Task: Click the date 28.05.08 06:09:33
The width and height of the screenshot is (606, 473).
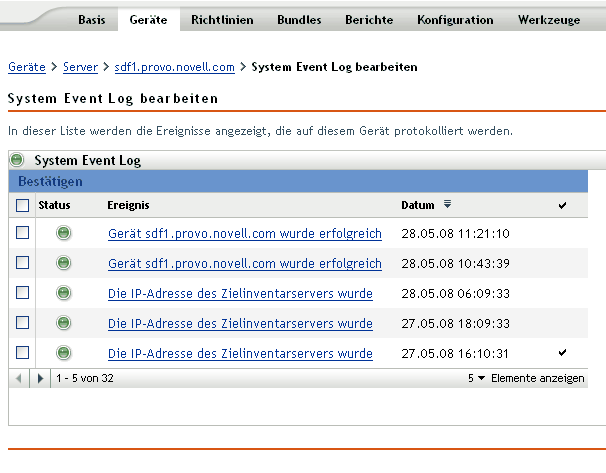Action: [x=455, y=294]
